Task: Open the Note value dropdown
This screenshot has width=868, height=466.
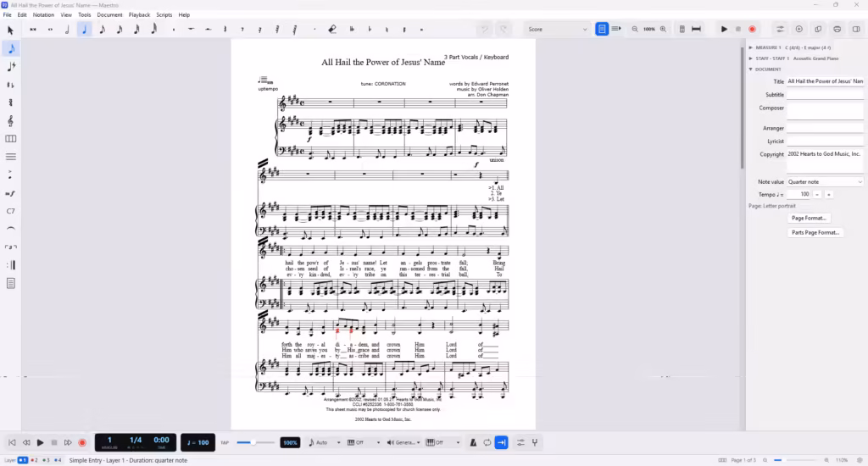Action: (825, 181)
